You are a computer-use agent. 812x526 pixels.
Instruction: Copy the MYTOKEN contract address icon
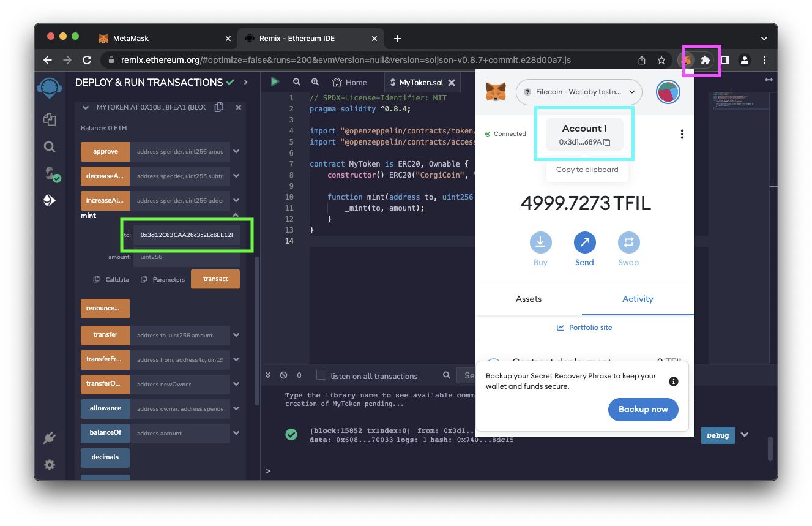pos(219,107)
